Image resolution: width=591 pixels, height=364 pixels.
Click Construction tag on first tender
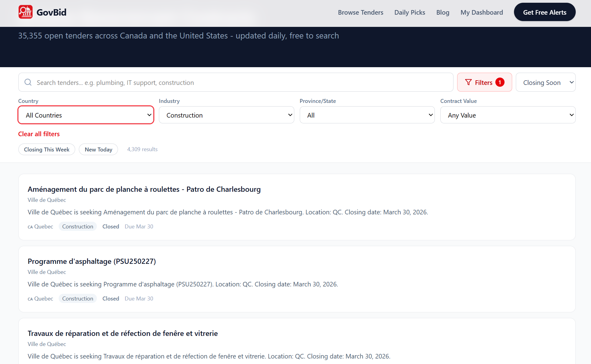[x=78, y=227]
